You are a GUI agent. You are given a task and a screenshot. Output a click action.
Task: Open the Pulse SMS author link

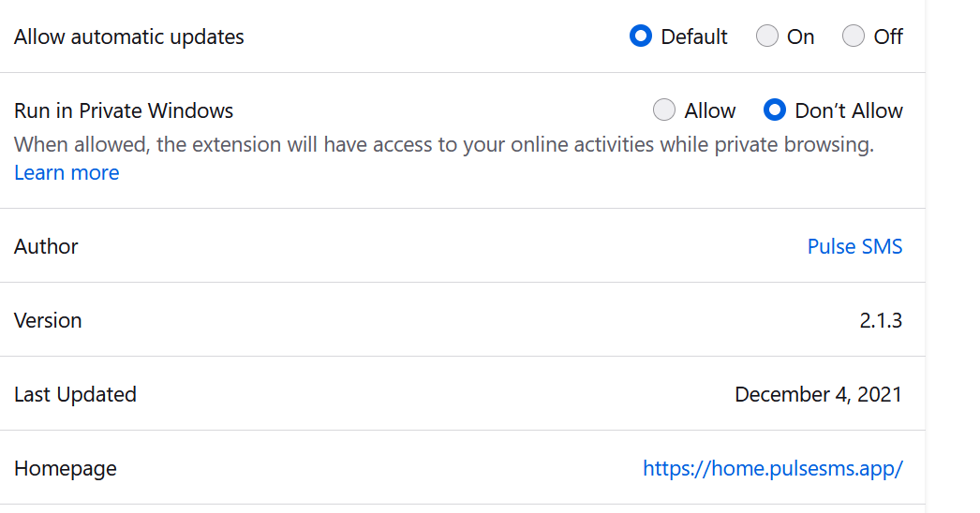pos(854,246)
